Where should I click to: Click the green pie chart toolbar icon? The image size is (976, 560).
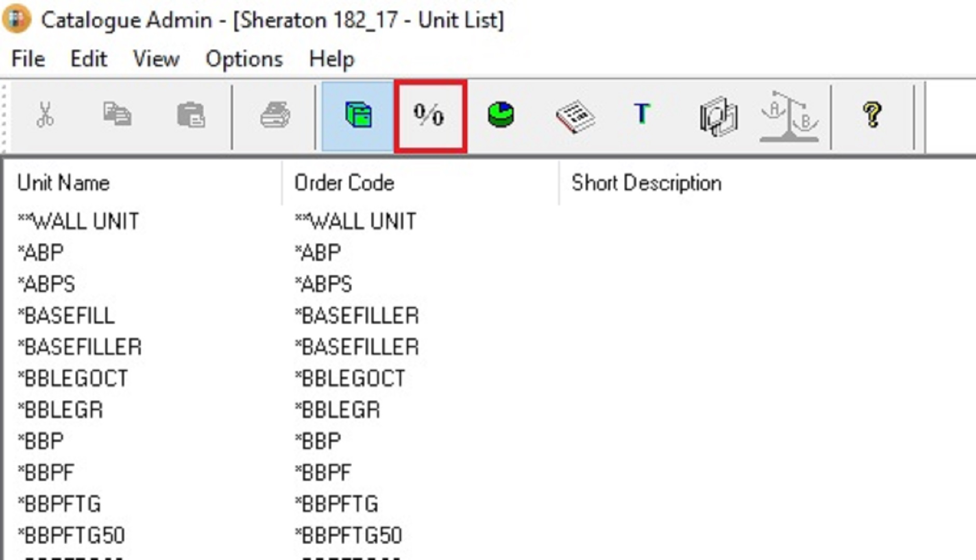(501, 115)
